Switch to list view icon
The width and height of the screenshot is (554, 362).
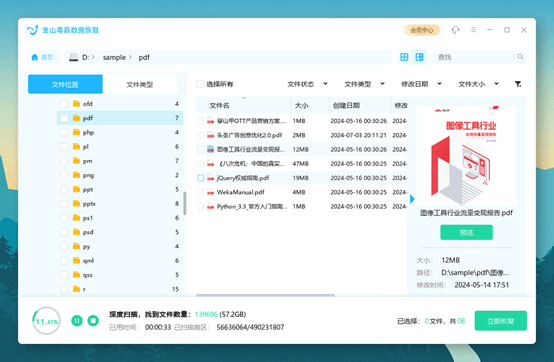pos(404,57)
